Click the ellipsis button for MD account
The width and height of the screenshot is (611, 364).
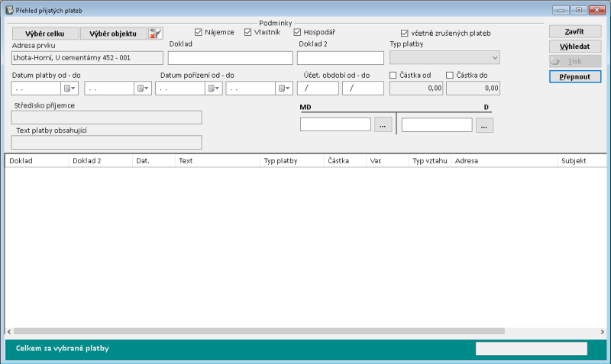coord(383,124)
